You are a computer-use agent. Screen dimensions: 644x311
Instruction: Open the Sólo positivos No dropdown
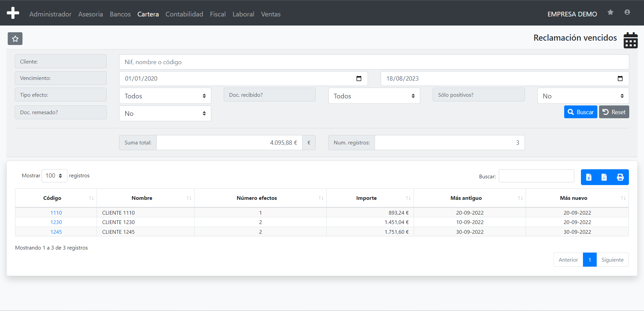tap(583, 96)
